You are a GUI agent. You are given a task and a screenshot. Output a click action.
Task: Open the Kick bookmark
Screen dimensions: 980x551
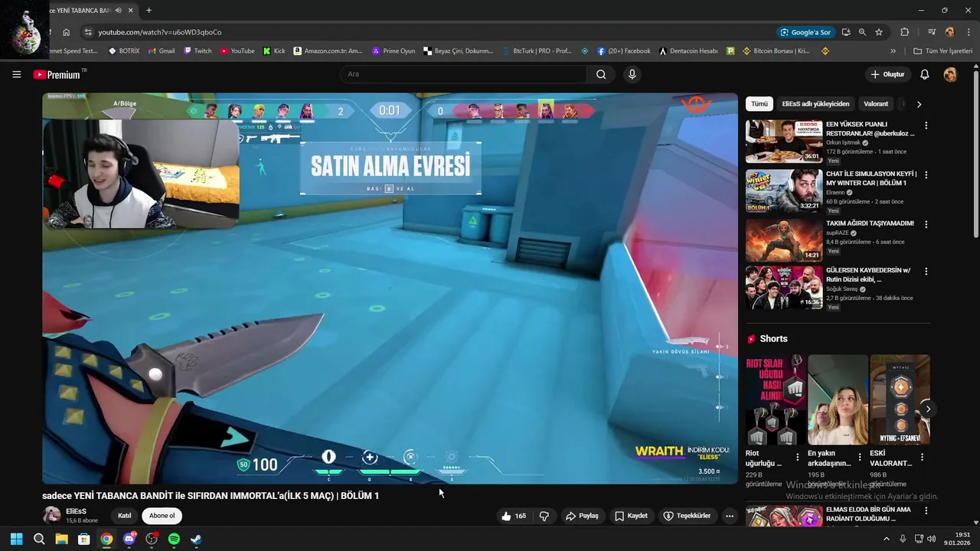point(273,51)
